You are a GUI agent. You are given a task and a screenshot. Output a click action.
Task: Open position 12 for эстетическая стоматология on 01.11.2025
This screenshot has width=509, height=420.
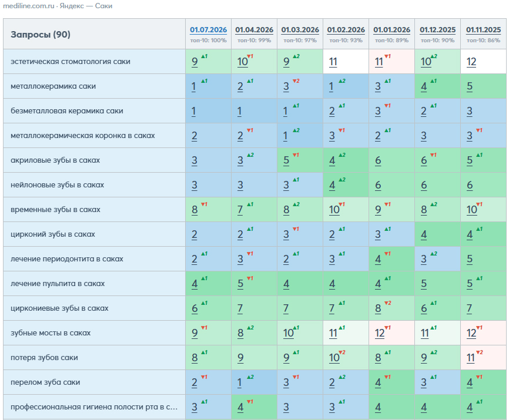(x=471, y=62)
